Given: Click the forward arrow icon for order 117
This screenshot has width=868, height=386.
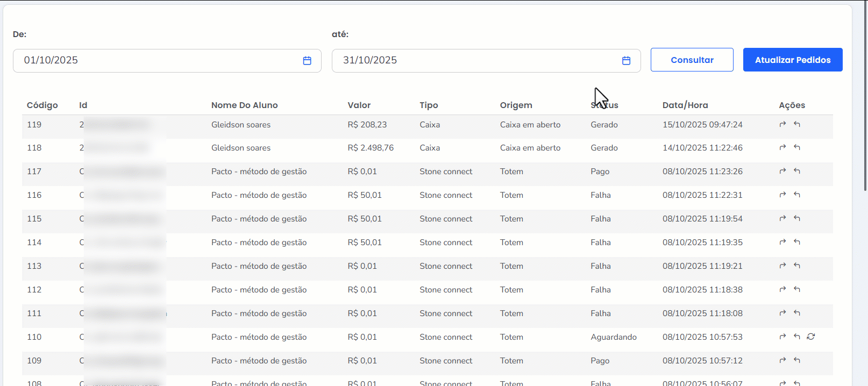Looking at the screenshot, I should click(782, 171).
